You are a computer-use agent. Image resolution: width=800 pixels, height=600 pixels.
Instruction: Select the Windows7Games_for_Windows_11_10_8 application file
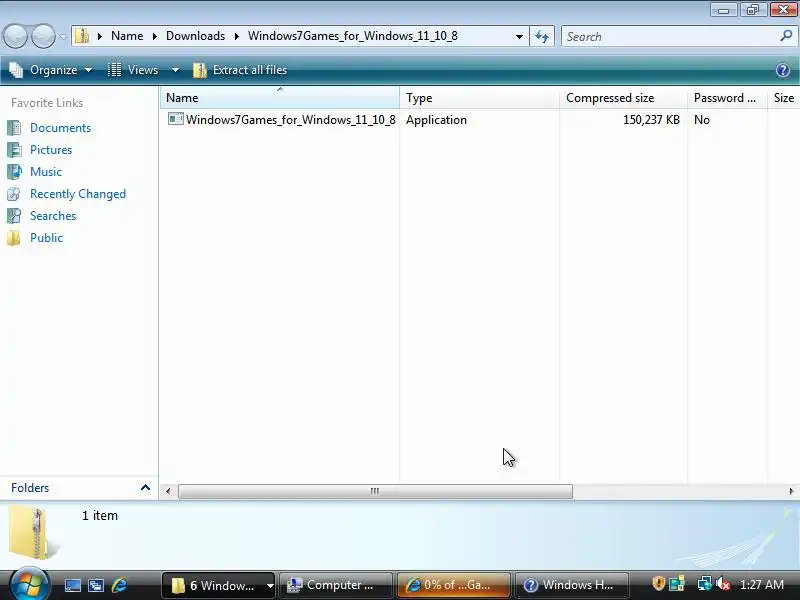pyautogui.click(x=290, y=120)
